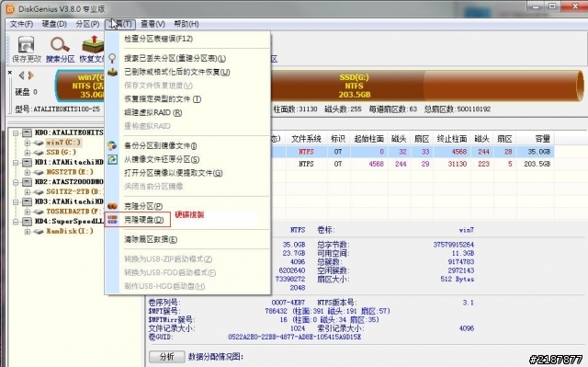Click the HD2 disk drive icon in tree
The width and height of the screenshot is (588, 367).
coord(27,182)
